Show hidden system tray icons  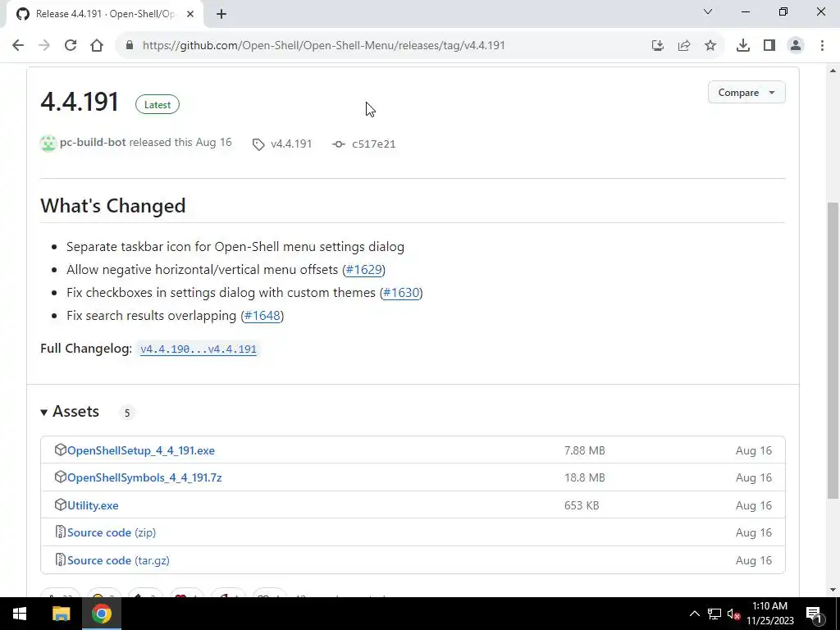(x=694, y=614)
